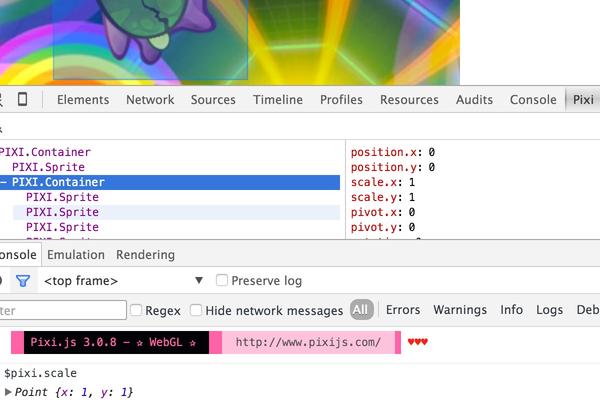Collapse the highlighted PIXI.Container node

click(3, 182)
